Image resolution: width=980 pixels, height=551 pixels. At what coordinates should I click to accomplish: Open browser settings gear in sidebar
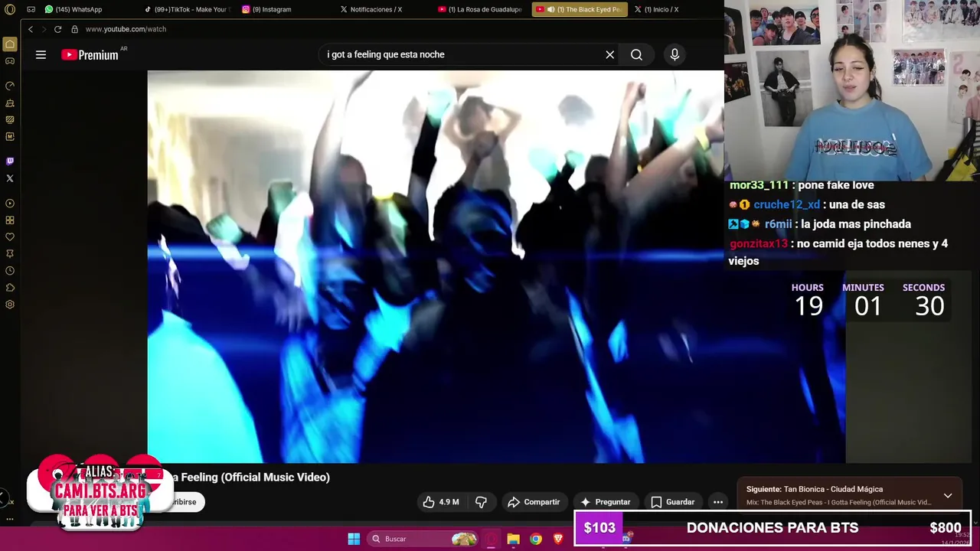[10, 305]
